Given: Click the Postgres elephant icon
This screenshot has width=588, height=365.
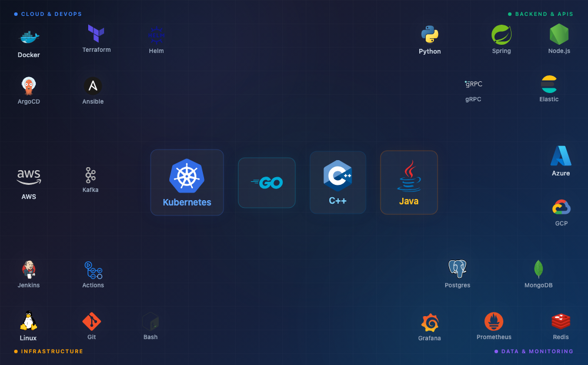Looking at the screenshot, I should pyautogui.click(x=457, y=269).
